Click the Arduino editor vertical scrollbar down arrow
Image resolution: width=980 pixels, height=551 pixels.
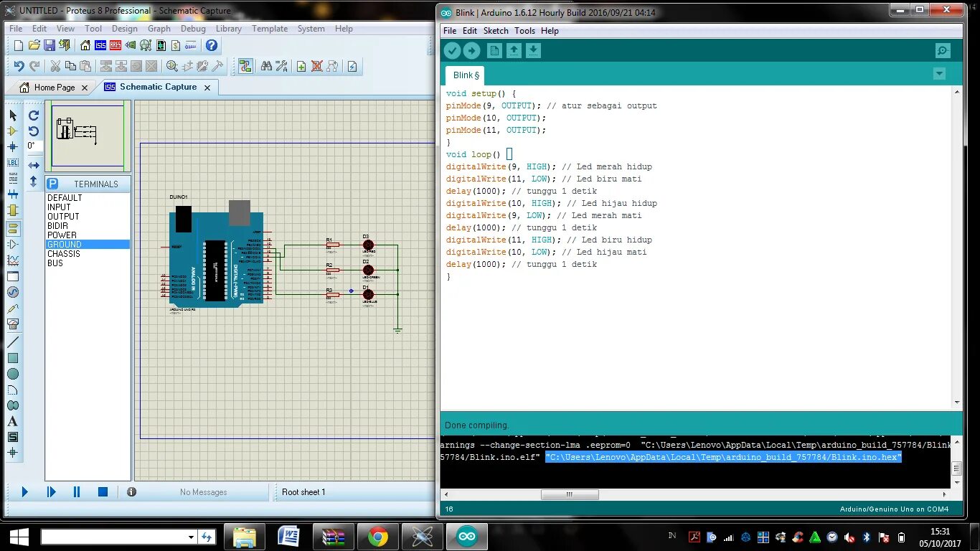(x=956, y=402)
